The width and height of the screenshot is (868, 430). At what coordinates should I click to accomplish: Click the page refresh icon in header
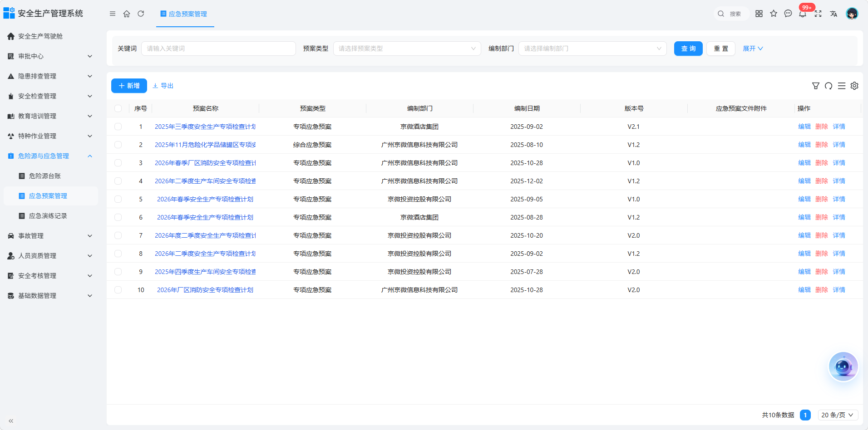pos(141,14)
